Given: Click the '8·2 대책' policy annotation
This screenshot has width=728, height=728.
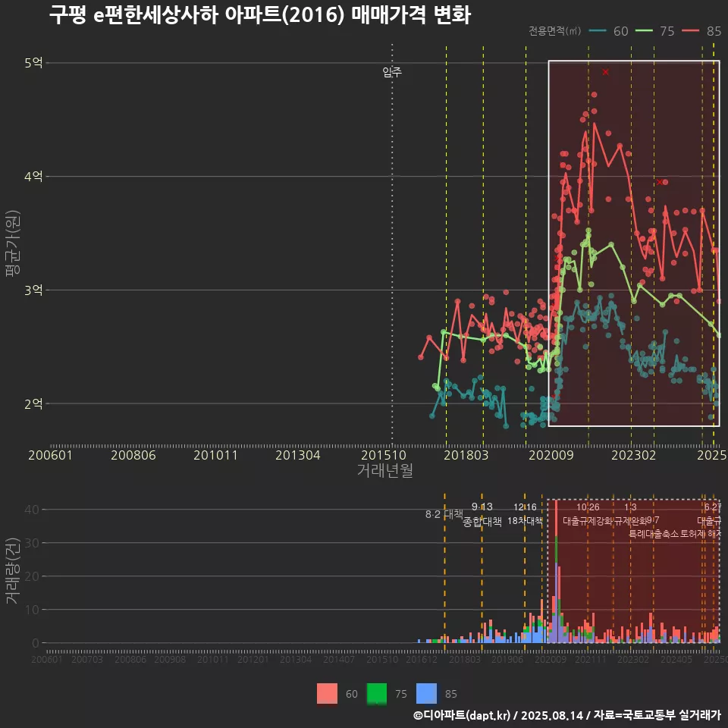Looking at the screenshot, I should pyautogui.click(x=444, y=514).
